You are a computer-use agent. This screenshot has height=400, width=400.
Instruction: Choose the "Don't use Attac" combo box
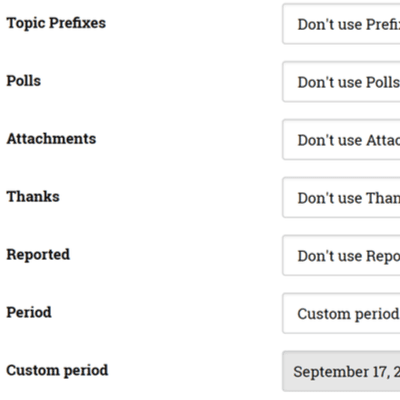pyautogui.click(x=341, y=140)
